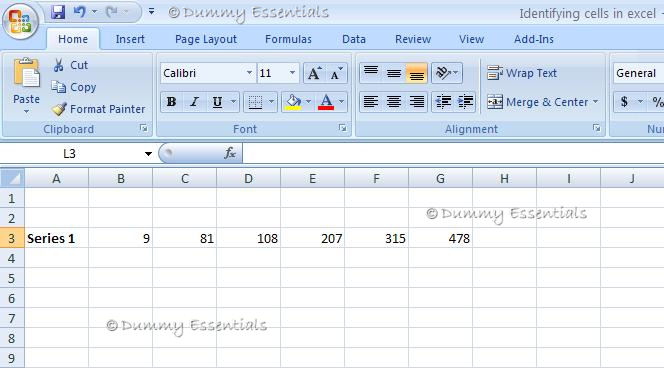Open the General number format box

[x=639, y=73]
